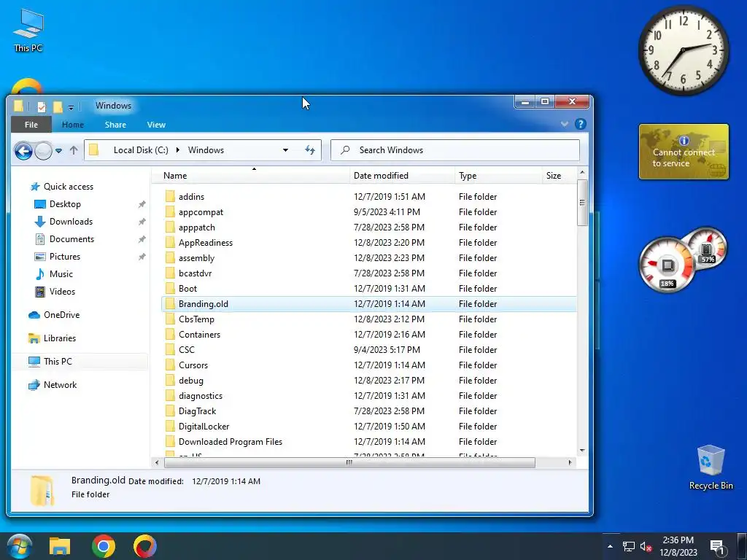747x560 pixels.
Task: Click the Windows Start button
Action: click(20, 547)
